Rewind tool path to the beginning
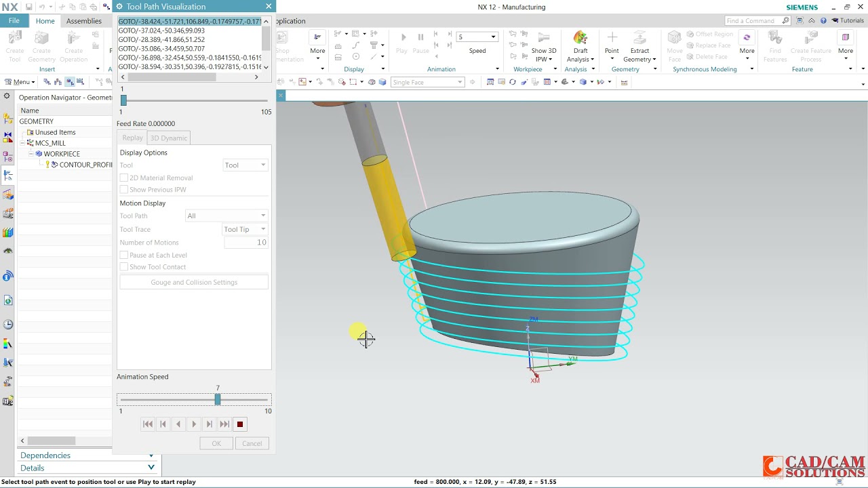This screenshot has width=868, height=488. pos(147,424)
